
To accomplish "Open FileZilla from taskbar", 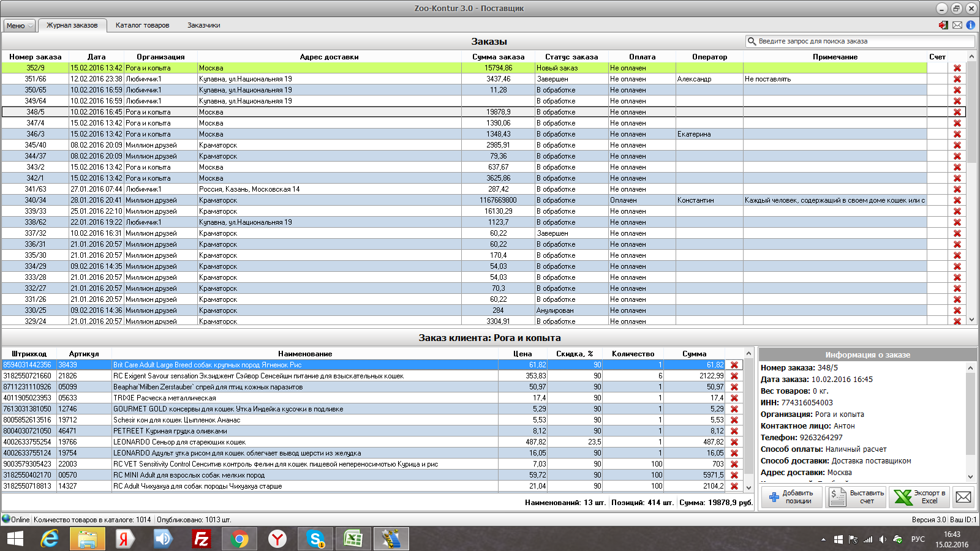I will (201, 539).
